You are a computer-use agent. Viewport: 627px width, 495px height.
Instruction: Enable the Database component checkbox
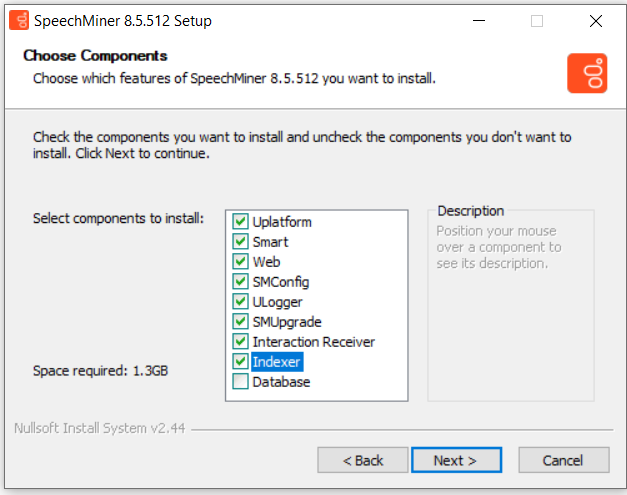(x=240, y=381)
